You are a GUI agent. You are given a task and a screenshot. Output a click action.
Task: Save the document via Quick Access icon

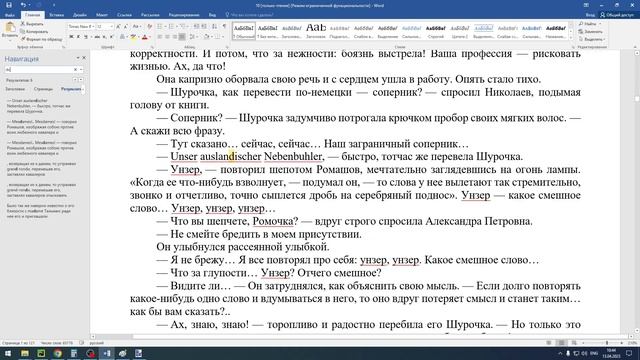point(9,5)
